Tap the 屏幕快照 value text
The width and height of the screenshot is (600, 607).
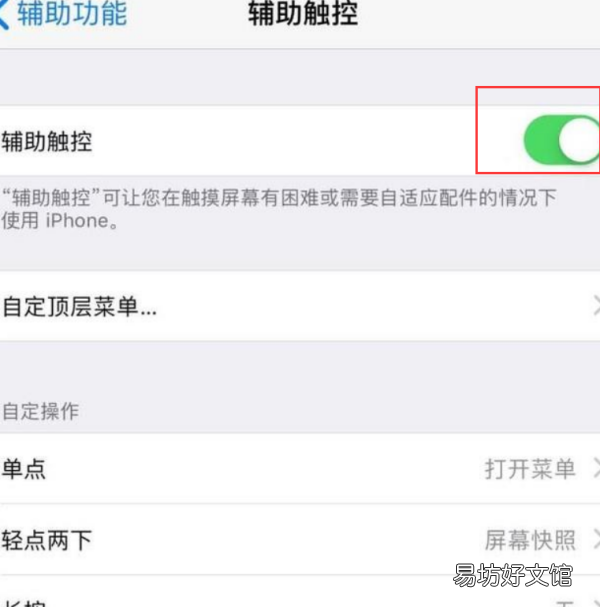pos(530,540)
